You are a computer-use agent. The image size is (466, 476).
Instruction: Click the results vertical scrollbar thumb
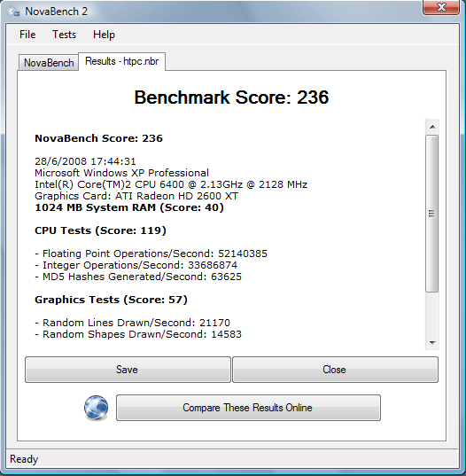click(432, 214)
